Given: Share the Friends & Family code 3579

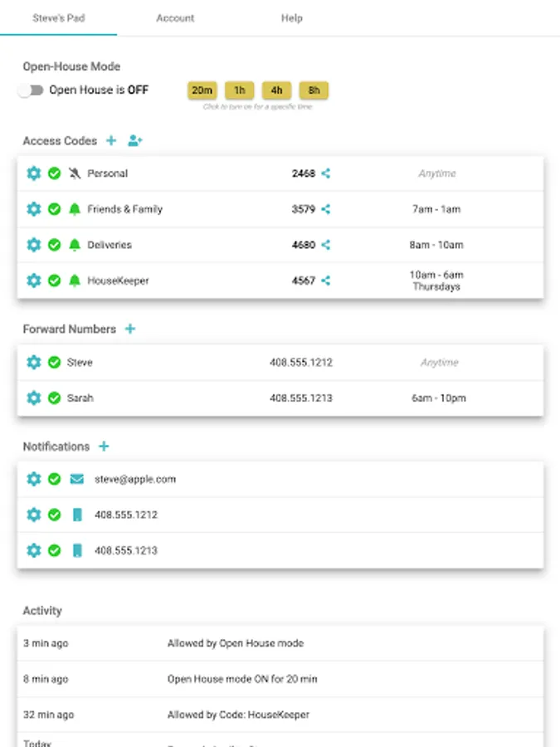Looking at the screenshot, I should (x=326, y=209).
